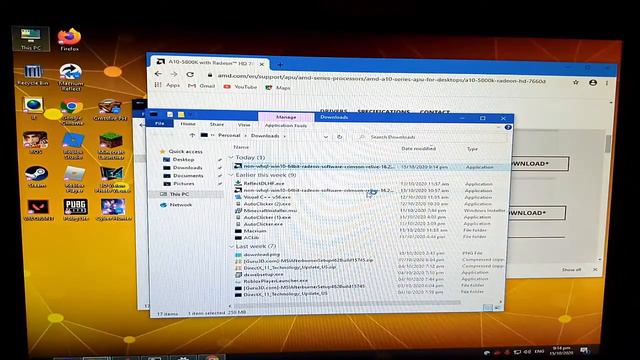Image resolution: width=640 pixels, height=360 pixels.
Task: Click Explorer horizontal scrollbar
Action: (x=347, y=303)
